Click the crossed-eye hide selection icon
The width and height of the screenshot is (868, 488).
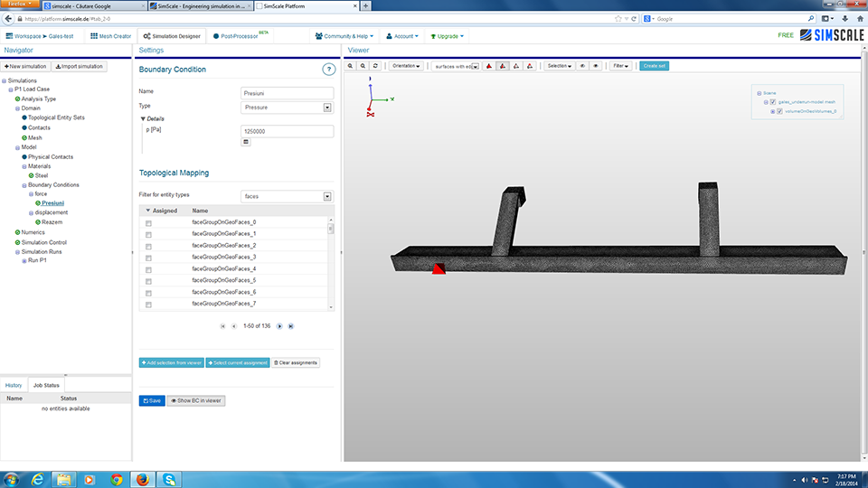[582, 66]
